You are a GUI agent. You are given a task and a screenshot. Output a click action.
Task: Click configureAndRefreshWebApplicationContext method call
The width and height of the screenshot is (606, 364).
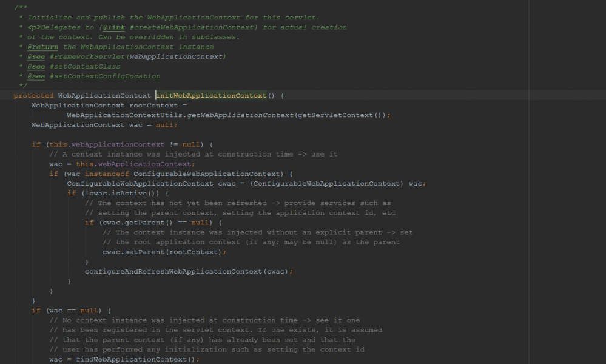(x=173, y=272)
